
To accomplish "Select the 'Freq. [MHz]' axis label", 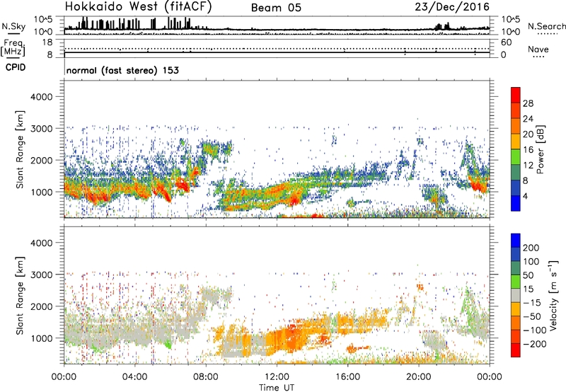I will [13, 48].
